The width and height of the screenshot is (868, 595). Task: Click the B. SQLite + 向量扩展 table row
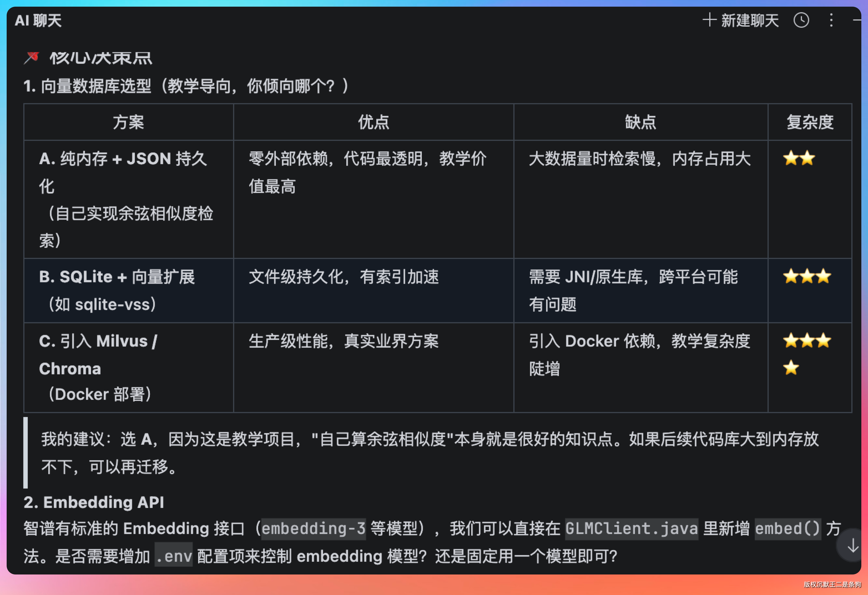tap(117, 277)
